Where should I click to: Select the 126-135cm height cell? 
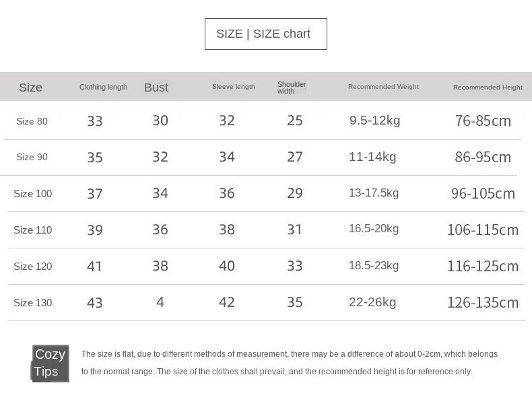[483, 303]
